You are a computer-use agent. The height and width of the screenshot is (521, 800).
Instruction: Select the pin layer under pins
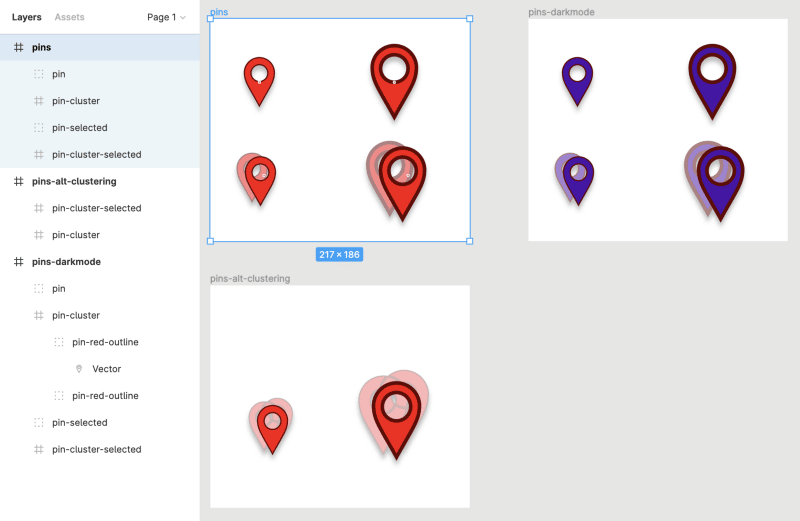click(99, 74)
